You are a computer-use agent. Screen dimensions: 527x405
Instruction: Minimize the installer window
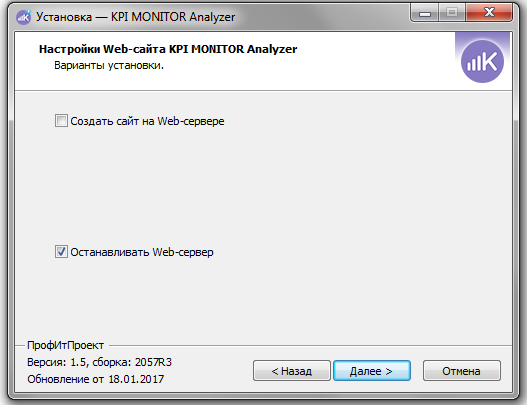point(425,13)
